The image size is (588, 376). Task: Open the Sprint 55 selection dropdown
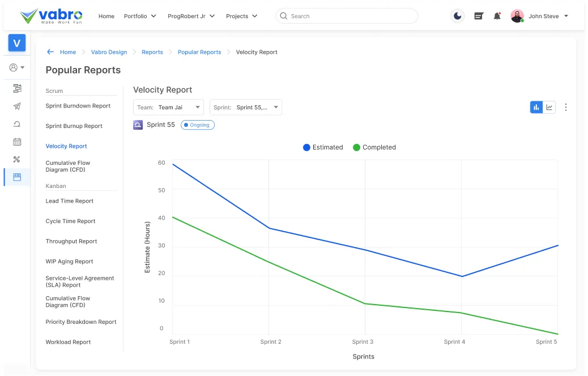coord(246,107)
